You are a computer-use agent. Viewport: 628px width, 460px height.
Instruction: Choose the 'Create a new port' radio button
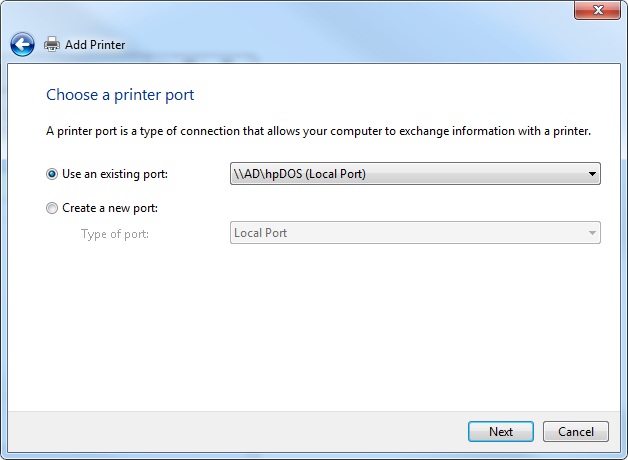(52, 208)
